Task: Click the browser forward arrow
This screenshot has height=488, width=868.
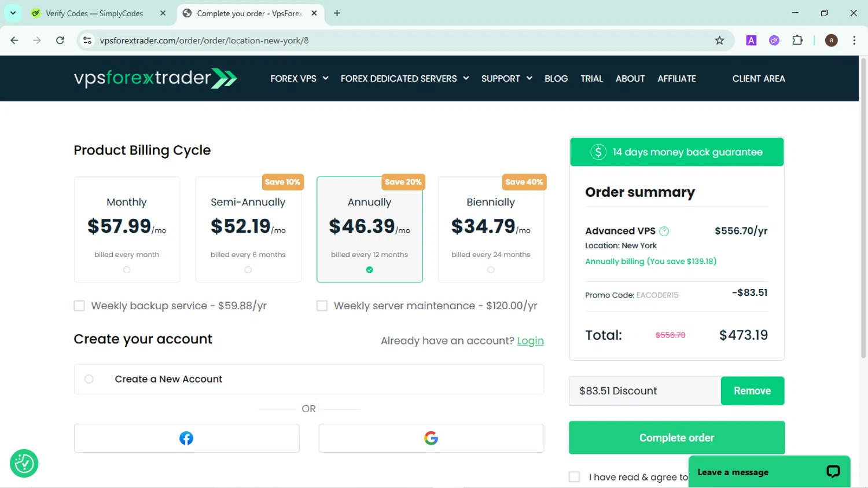Action: (x=37, y=41)
